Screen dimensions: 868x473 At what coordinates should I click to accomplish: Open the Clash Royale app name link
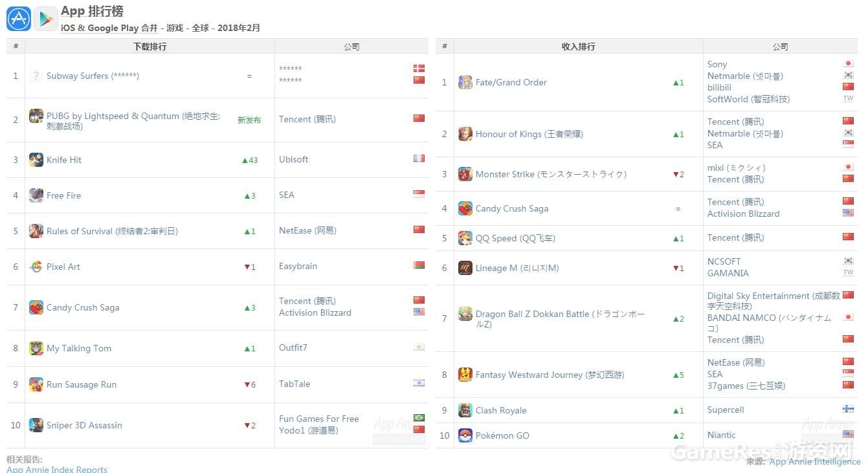501,410
